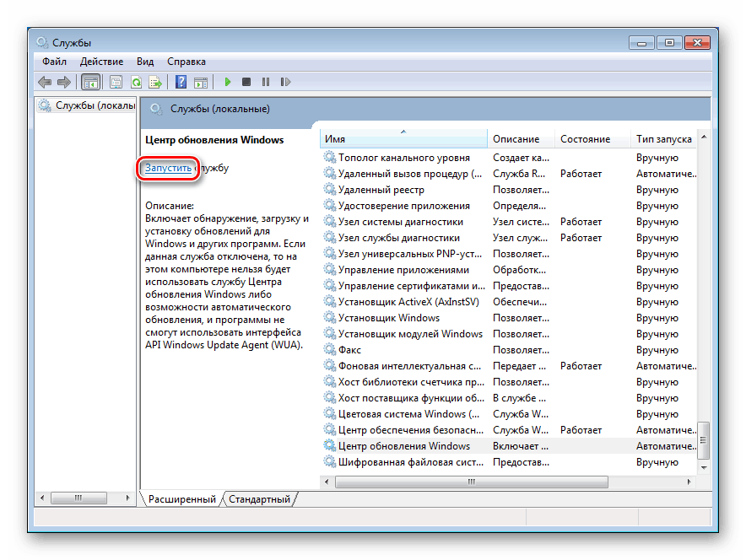This screenshot has height=560, width=746.
Task: Click gear icon of Установщик ActiveX row
Action: 330,301
